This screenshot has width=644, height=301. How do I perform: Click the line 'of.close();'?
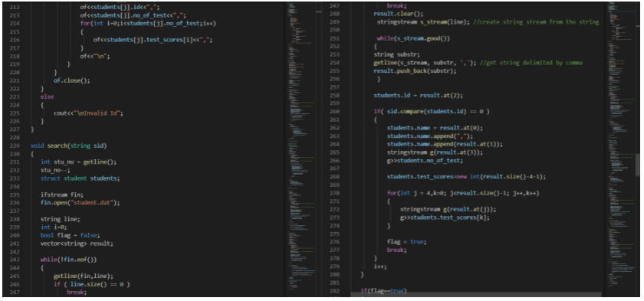[x=71, y=80]
